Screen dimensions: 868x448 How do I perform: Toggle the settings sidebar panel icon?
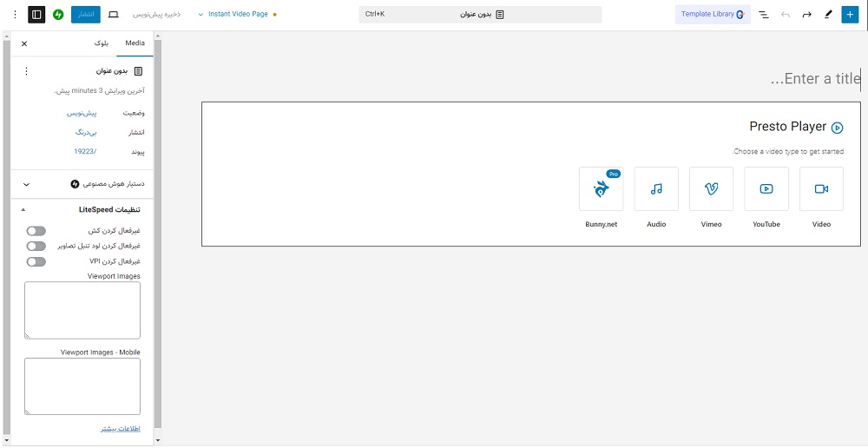[36, 15]
